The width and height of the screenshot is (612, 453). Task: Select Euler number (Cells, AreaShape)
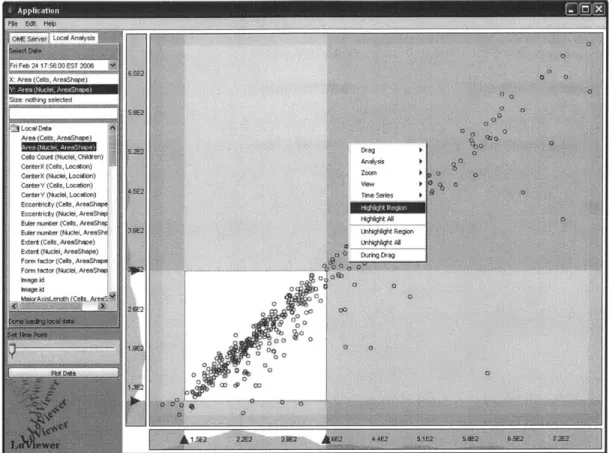coord(64,223)
